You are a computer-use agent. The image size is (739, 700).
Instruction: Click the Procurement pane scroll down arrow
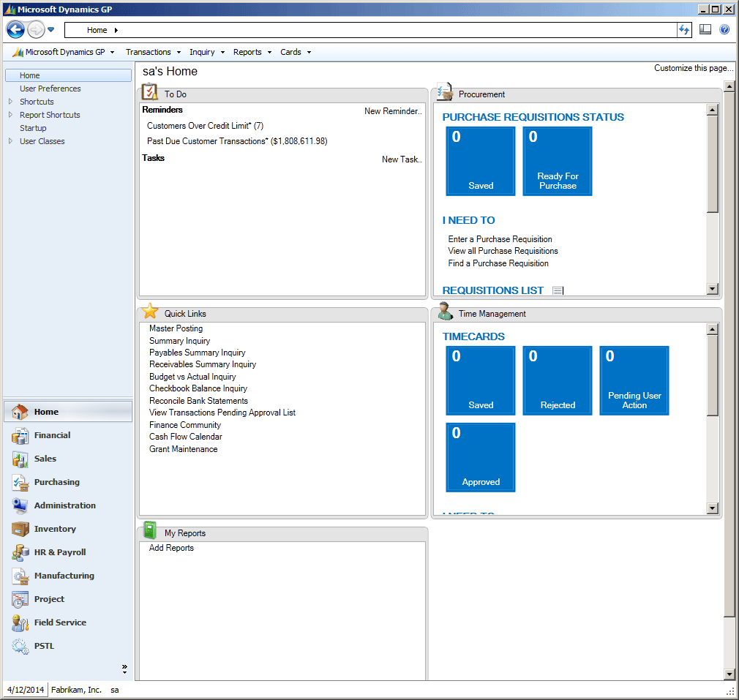pyautogui.click(x=712, y=289)
